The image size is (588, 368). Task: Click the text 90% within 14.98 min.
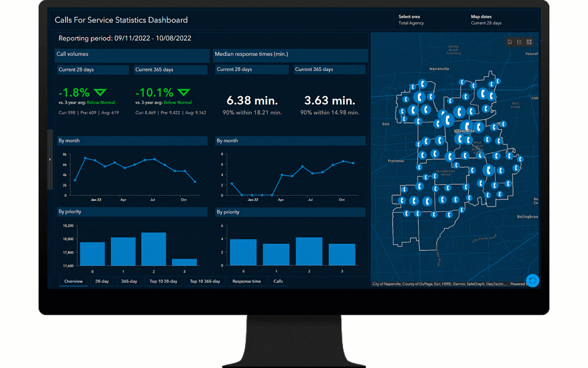pos(330,112)
